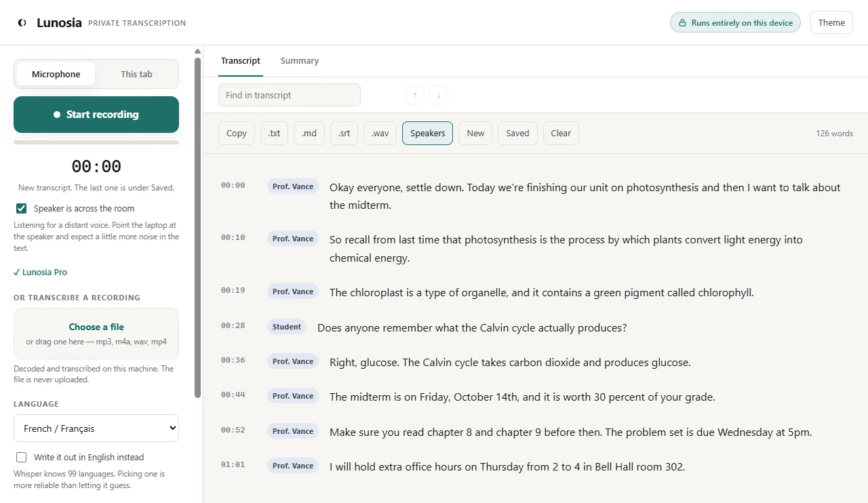Image resolution: width=868 pixels, height=503 pixels.
Task: Open Saved transcripts
Action: point(517,133)
